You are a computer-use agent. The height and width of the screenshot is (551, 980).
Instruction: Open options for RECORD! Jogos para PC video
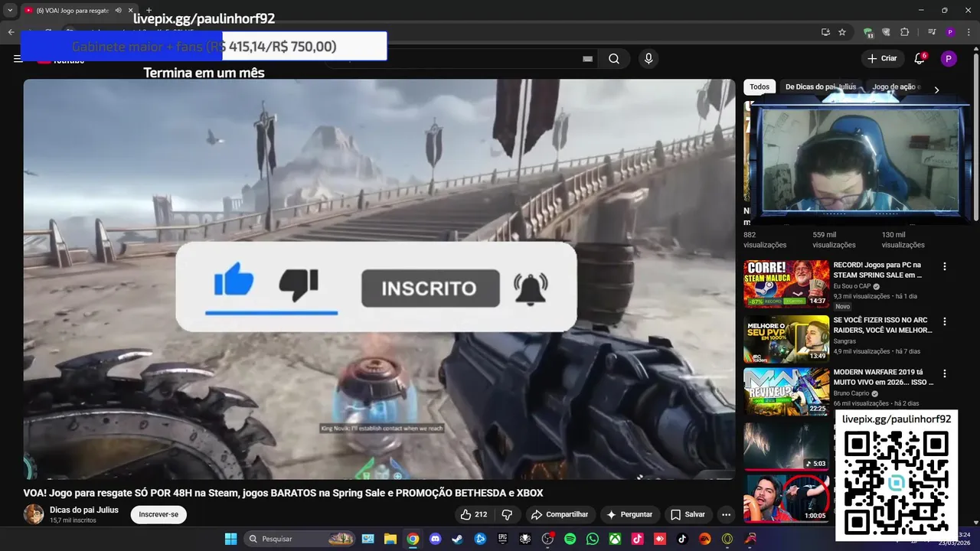pyautogui.click(x=945, y=266)
